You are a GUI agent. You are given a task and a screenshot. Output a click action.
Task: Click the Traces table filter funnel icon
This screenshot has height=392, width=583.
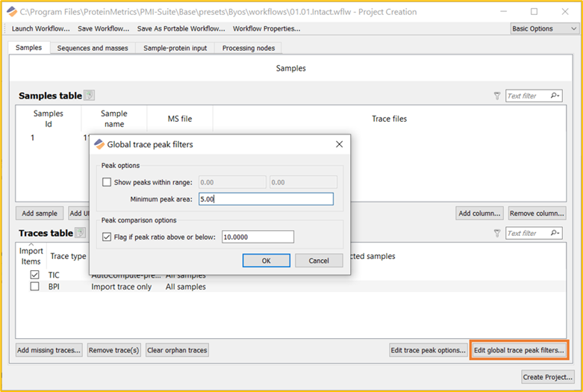tap(497, 234)
